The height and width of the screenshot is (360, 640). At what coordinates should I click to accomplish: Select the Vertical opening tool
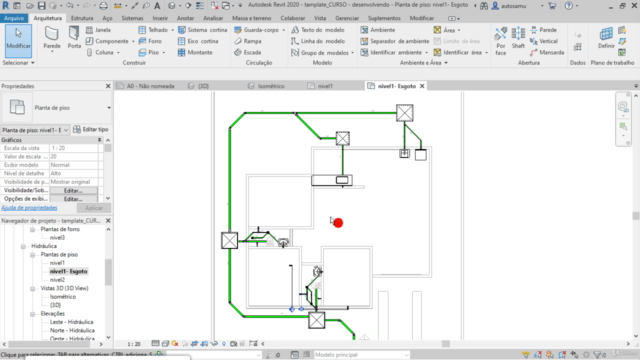point(543,41)
